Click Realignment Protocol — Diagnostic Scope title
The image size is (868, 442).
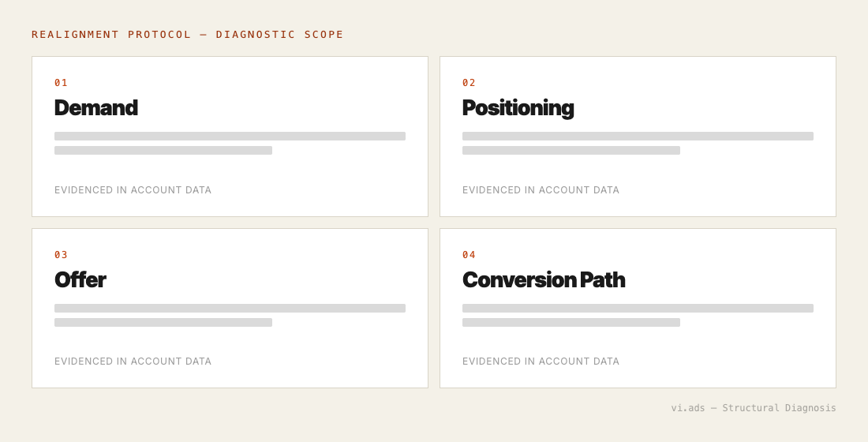click(188, 35)
